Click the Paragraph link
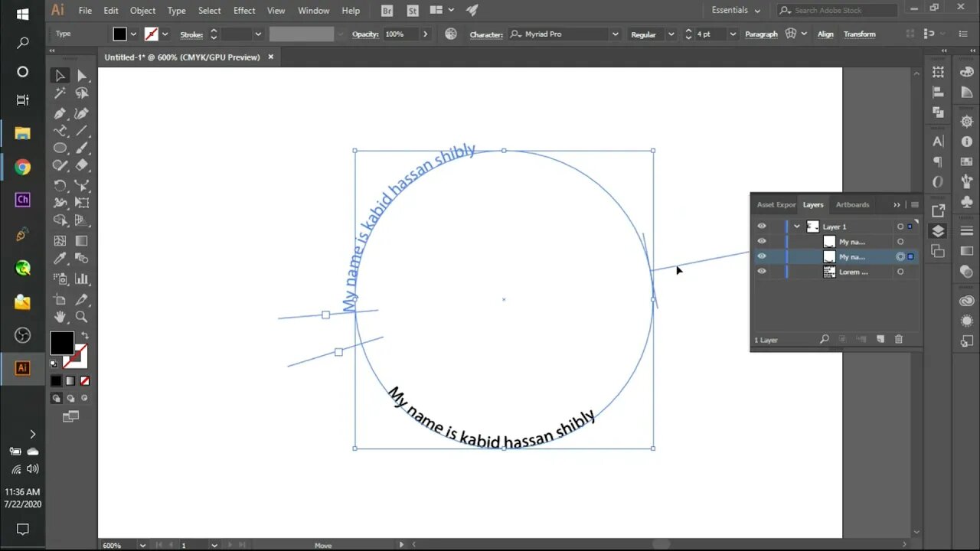The image size is (980, 551). point(761,34)
